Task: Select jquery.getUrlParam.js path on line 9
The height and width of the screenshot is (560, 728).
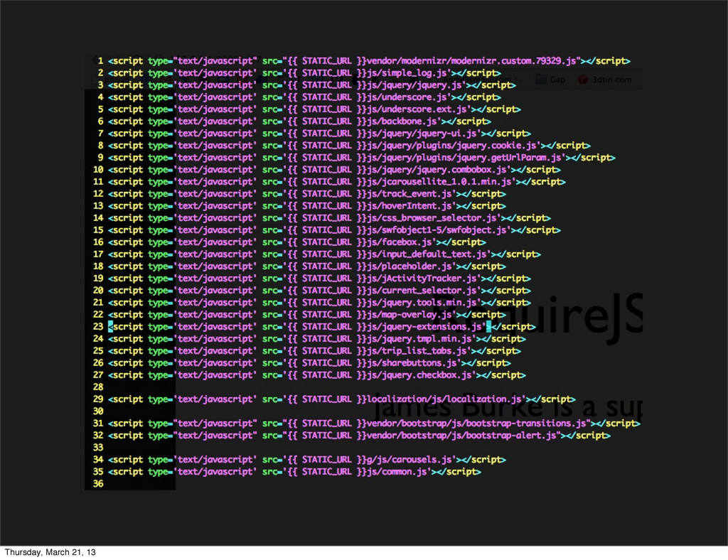Action: pyautogui.click(x=464, y=157)
